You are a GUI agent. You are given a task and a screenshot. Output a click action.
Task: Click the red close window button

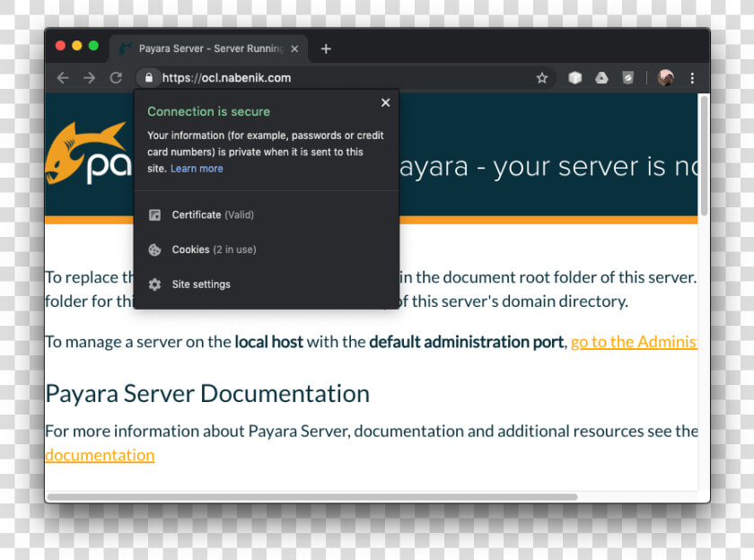[61, 46]
